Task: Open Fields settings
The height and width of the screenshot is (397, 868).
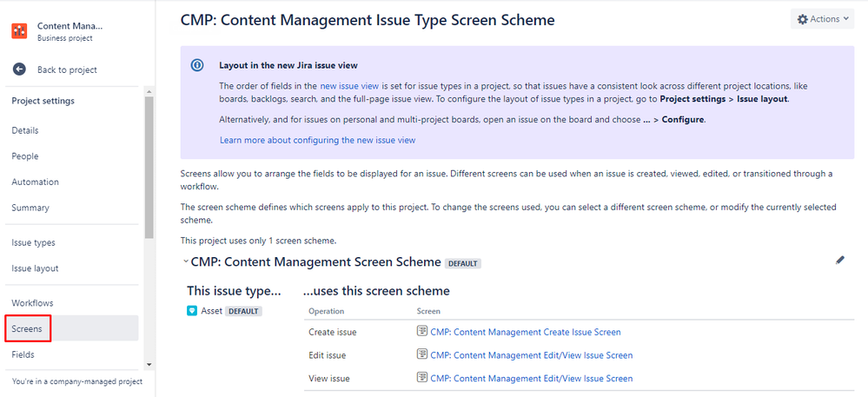Action: tap(23, 354)
